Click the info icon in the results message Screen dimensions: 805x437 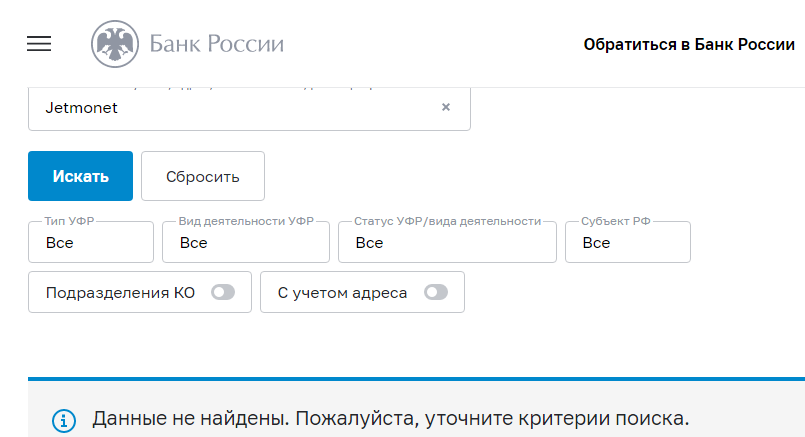(64, 421)
